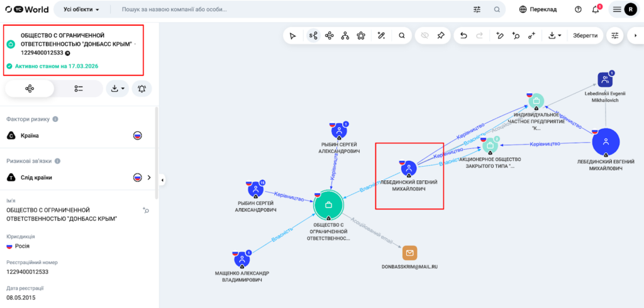This screenshot has height=308, width=644.
Task: Click the company search input field
Action: click(296, 9)
